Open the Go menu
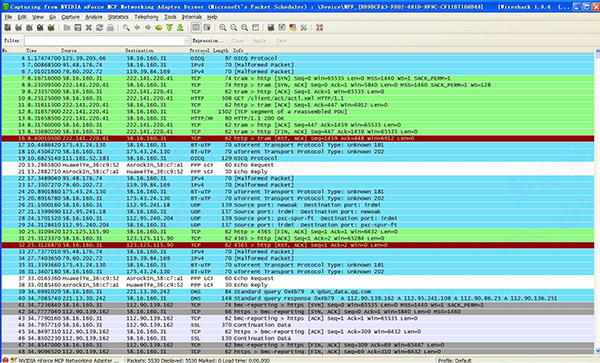Image resolution: width=600 pixels, height=363 pixels. [x=52, y=17]
